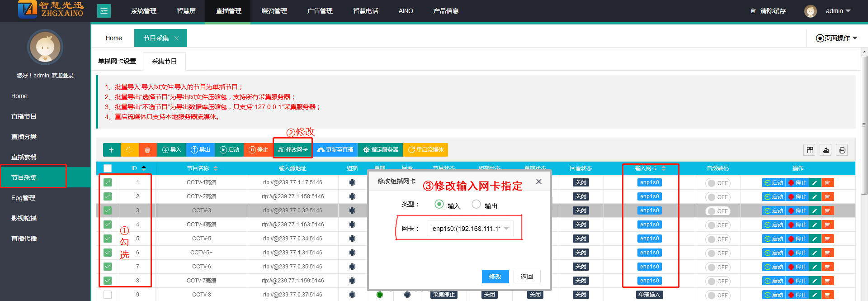
Task: Select the 输出 radio option
Action: [x=476, y=204]
